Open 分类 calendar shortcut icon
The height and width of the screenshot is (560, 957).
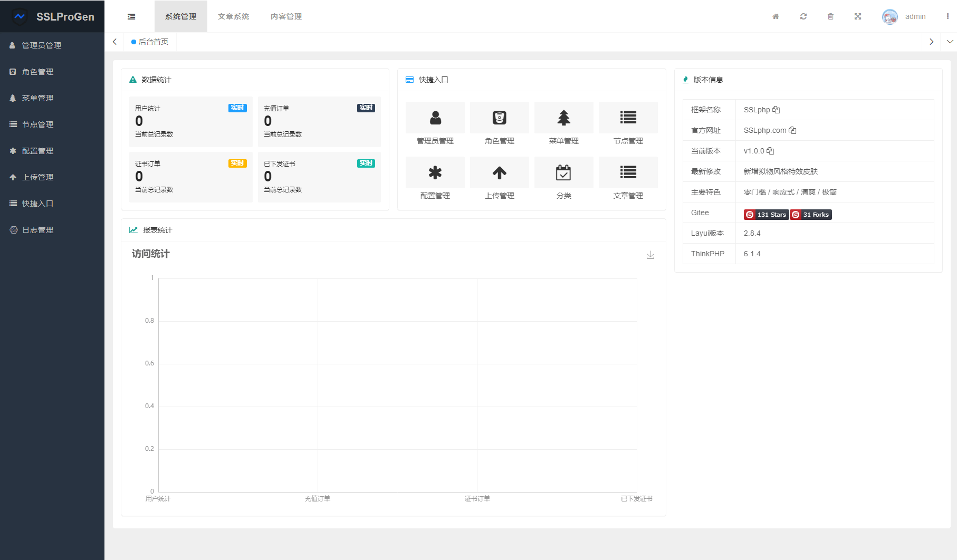(563, 172)
